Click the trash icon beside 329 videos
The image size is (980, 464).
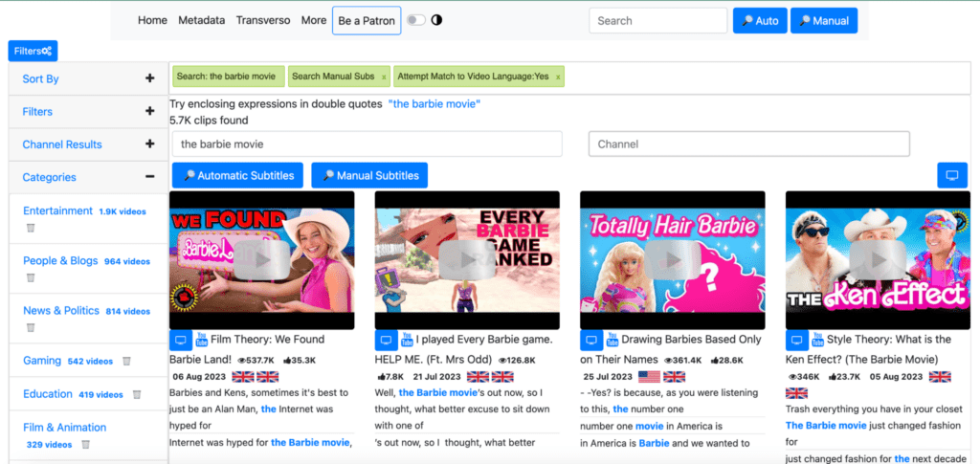pyautogui.click(x=85, y=445)
